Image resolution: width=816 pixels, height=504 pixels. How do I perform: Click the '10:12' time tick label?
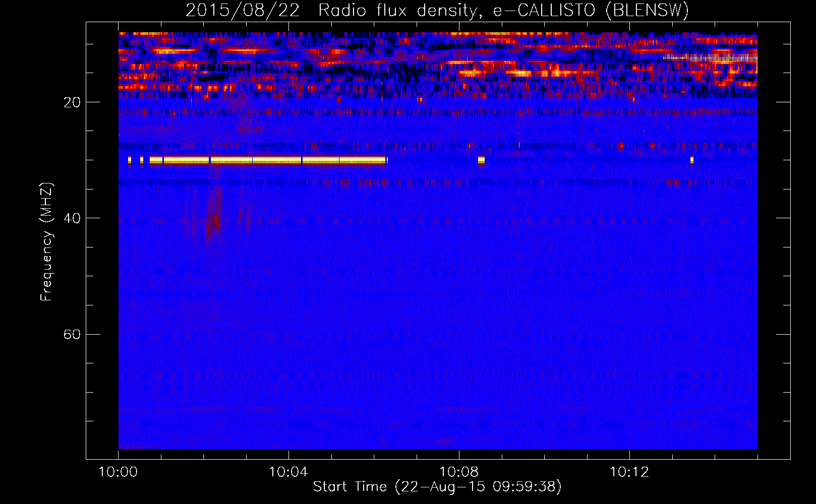click(629, 472)
